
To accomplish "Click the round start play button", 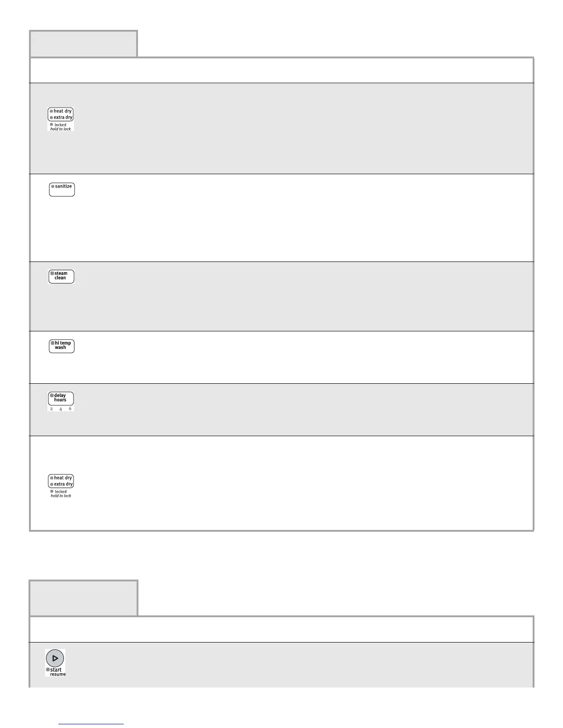I will coord(55,658).
